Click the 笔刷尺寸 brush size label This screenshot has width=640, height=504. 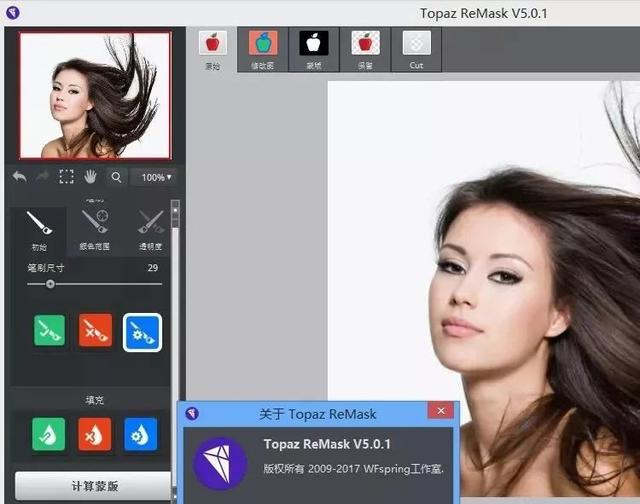[45, 268]
